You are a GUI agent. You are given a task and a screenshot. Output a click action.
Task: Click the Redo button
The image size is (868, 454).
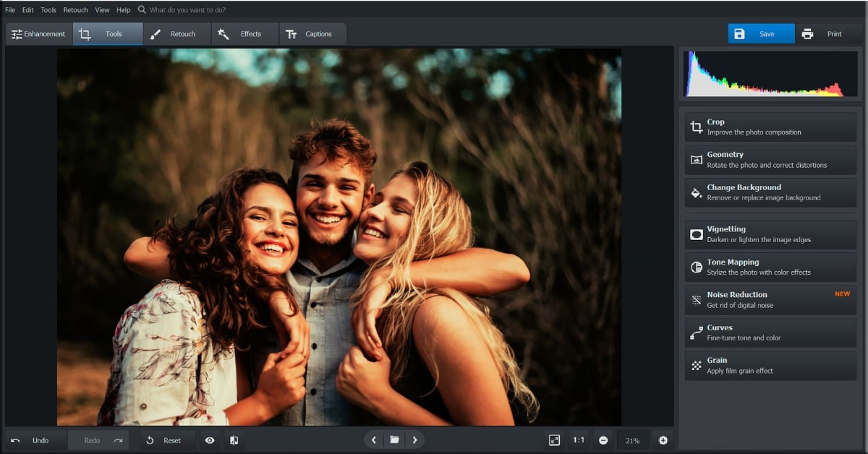(x=98, y=440)
